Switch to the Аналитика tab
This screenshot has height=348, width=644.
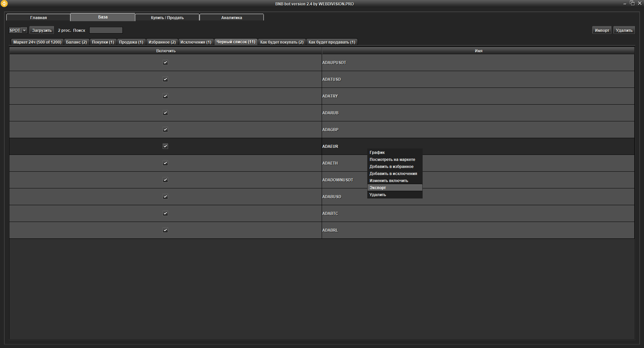click(x=231, y=17)
